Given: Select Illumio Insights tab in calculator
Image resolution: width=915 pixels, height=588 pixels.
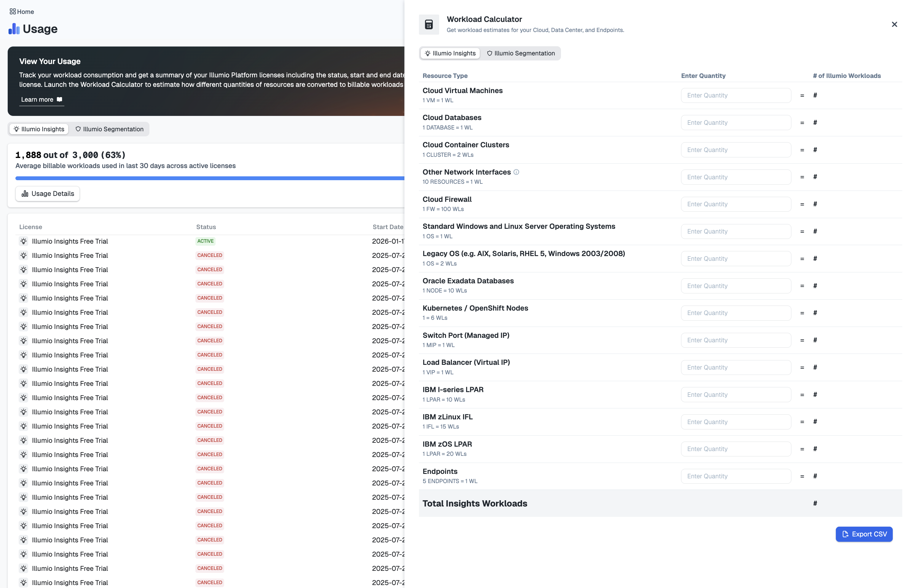Looking at the screenshot, I should pyautogui.click(x=450, y=53).
